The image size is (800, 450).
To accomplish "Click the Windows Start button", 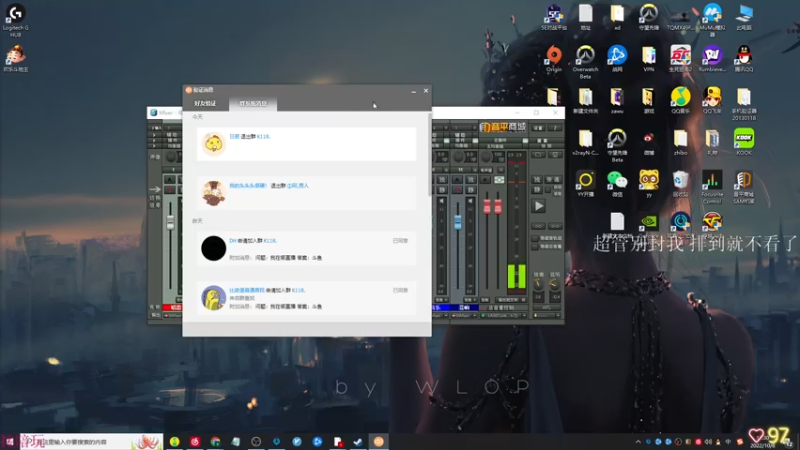I will [x=10, y=442].
